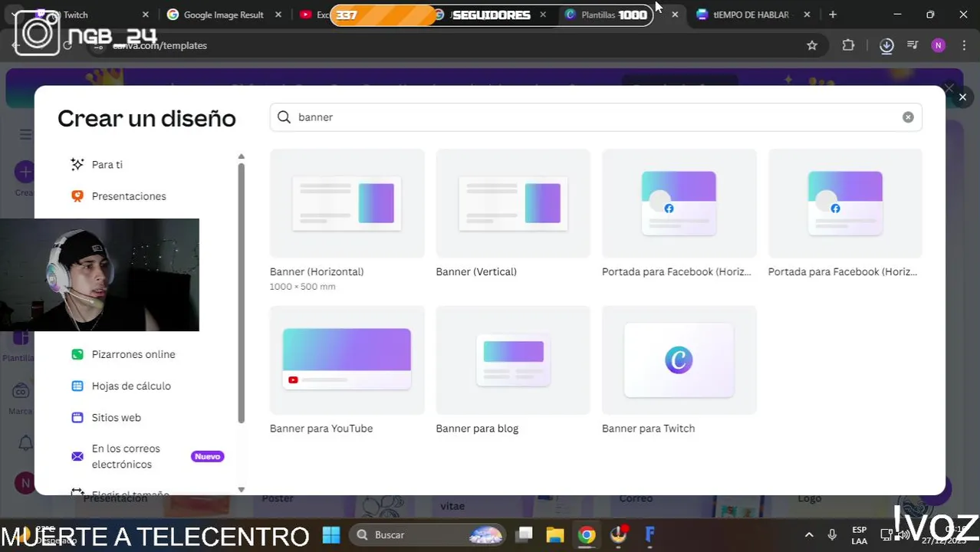Switch to the tIEMPO DE HABLAR tab

point(751,15)
